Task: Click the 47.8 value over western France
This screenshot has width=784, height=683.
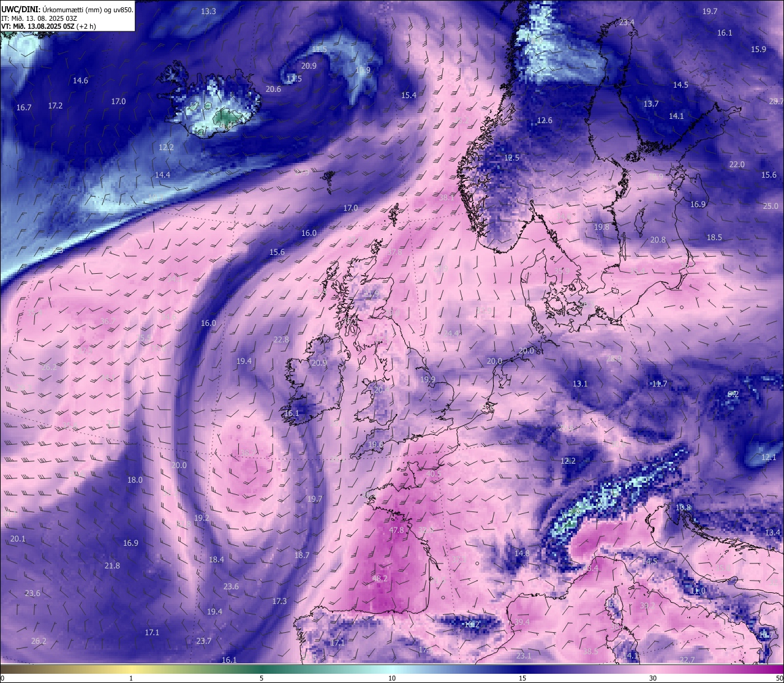Action: click(x=396, y=530)
